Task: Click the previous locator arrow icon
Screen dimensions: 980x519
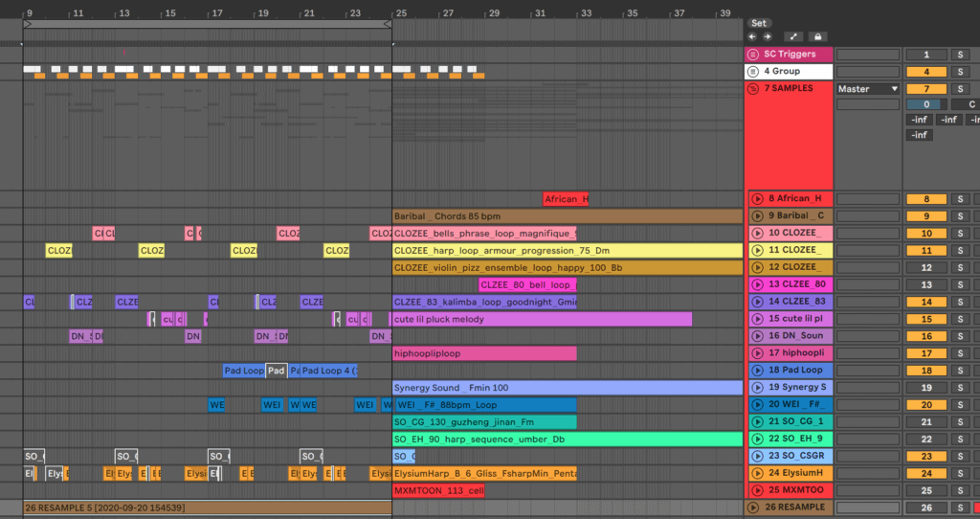Action: click(752, 36)
